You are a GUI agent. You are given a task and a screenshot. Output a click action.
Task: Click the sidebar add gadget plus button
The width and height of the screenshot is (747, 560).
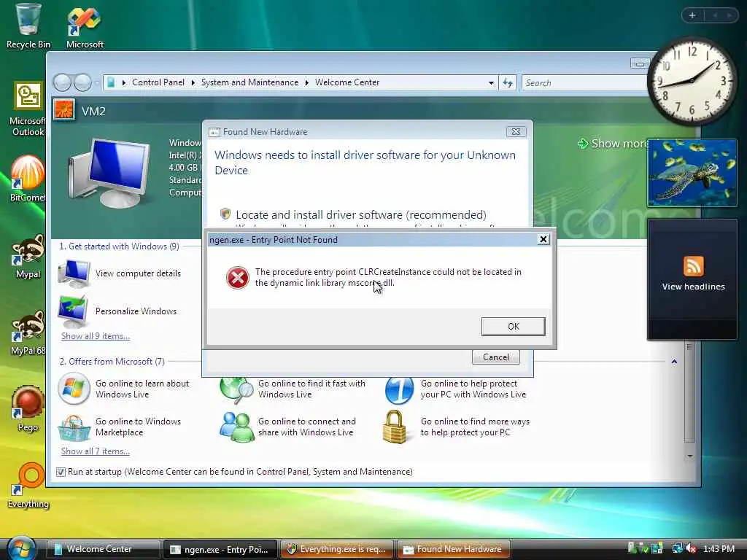click(692, 16)
